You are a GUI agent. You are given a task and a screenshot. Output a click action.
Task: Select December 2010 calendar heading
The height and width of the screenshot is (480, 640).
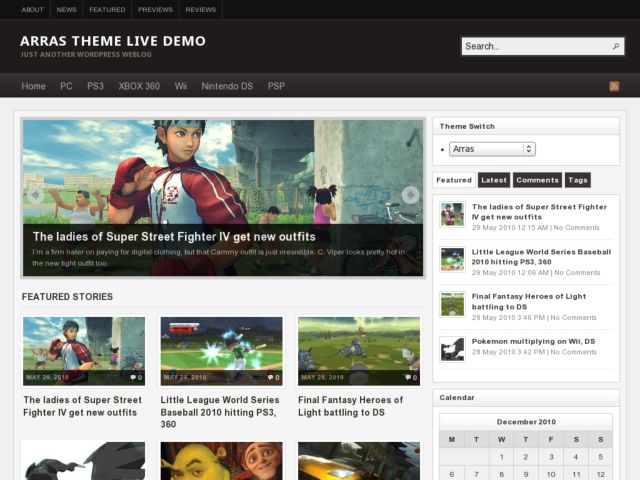[526, 422]
